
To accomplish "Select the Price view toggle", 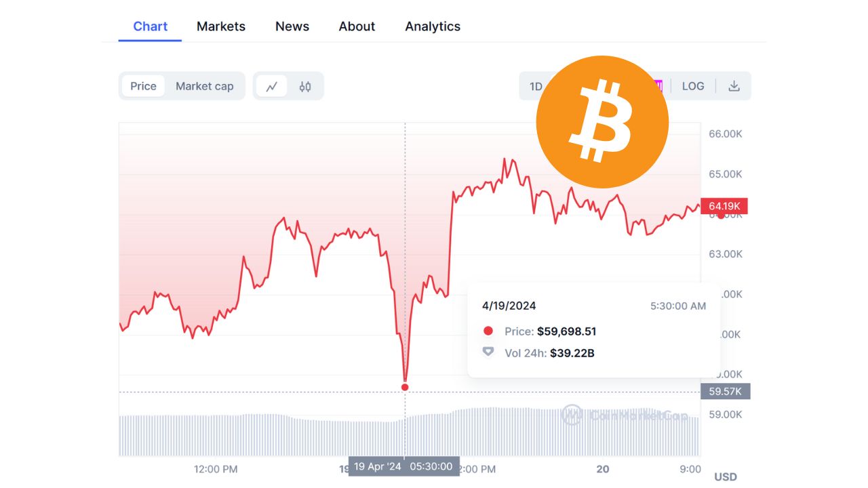I will click(143, 86).
